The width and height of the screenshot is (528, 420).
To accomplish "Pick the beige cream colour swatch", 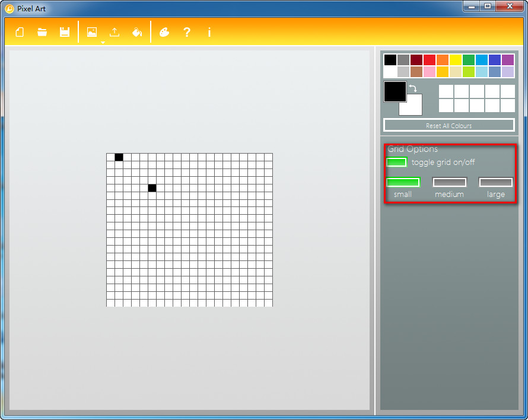I will pos(456,72).
